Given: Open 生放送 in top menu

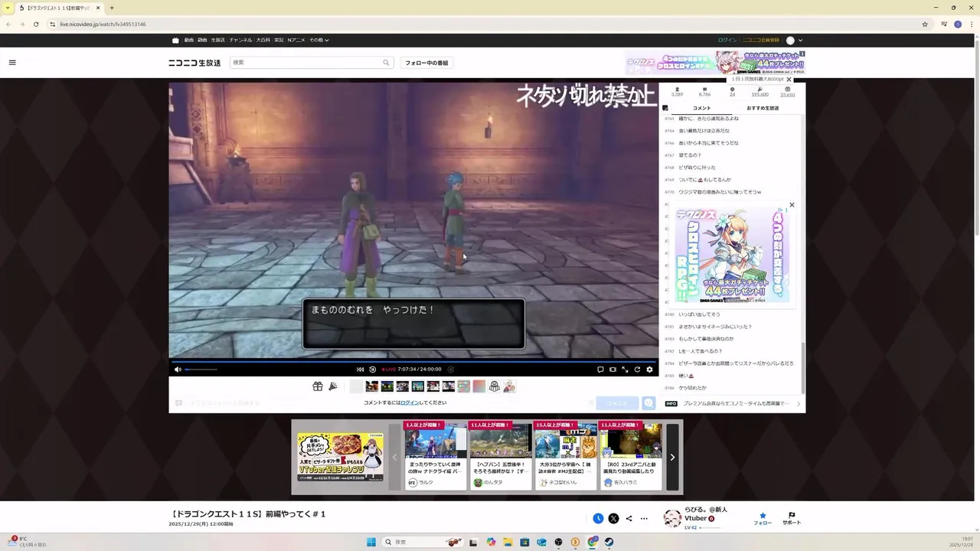Looking at the screenshot, I should (217, 40).
